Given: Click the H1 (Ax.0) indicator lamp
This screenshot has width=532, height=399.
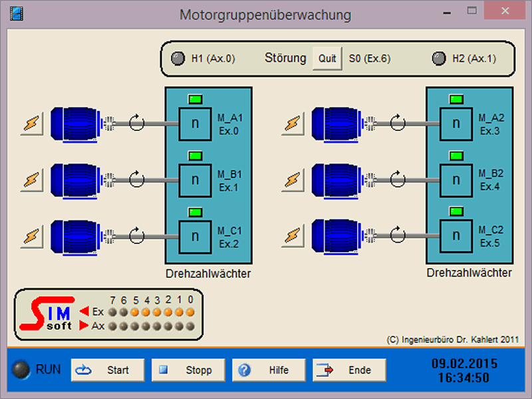Looking at the screenshot, I should point(178,59).
